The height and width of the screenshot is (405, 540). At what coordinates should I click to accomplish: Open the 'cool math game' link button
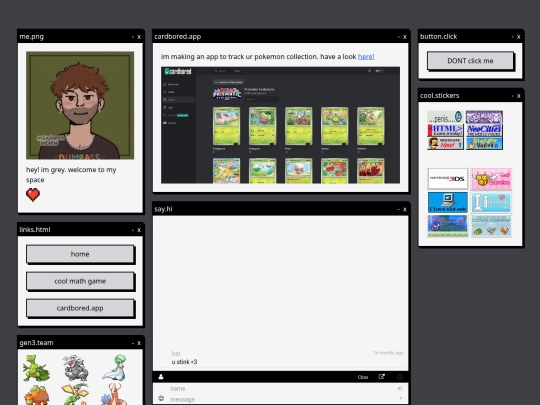[80, 281]
